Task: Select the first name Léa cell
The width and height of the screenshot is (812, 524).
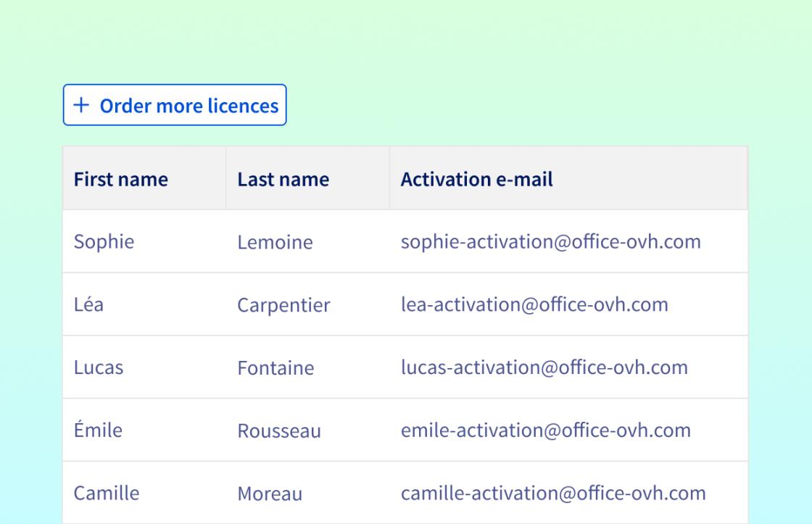Action: (x=88, y=304)
